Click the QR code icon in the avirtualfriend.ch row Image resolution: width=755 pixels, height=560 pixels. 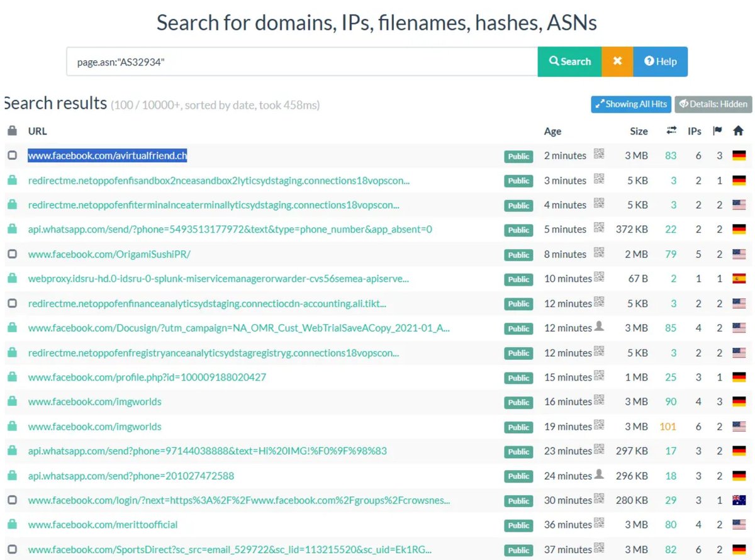pos(599,154)
